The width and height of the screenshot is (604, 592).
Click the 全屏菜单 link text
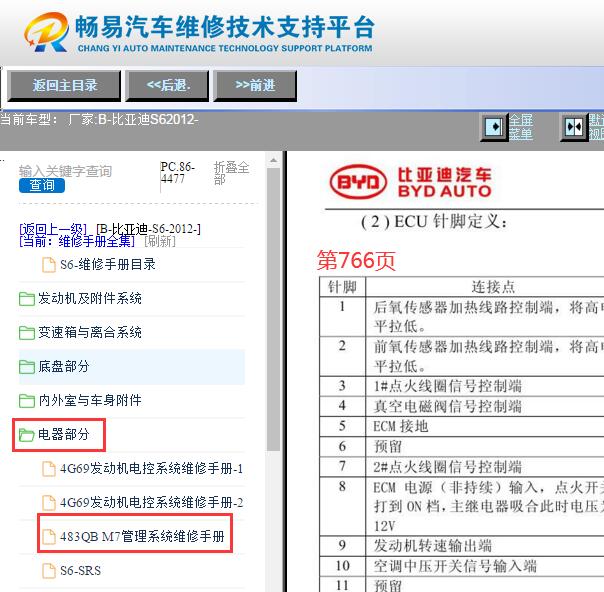click(x=521, y=127)
